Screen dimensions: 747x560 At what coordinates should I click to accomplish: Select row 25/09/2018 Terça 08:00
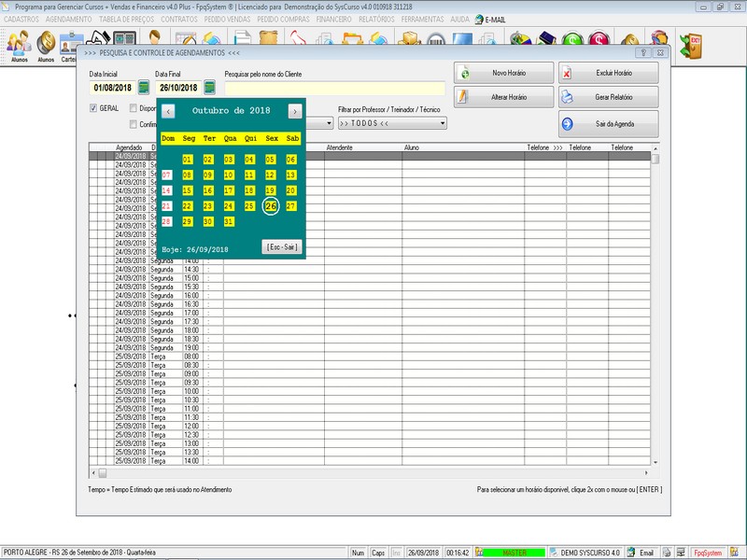(369, 357)
